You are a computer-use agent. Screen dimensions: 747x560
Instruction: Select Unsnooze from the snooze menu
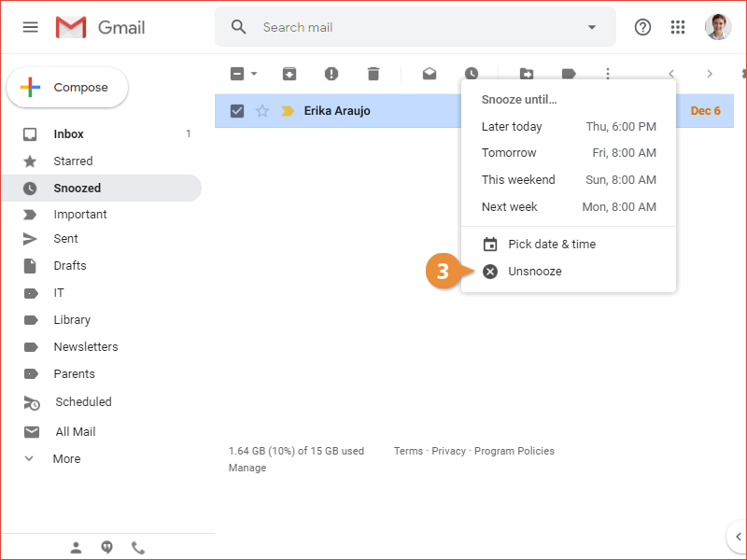click(x=535, y=272)
